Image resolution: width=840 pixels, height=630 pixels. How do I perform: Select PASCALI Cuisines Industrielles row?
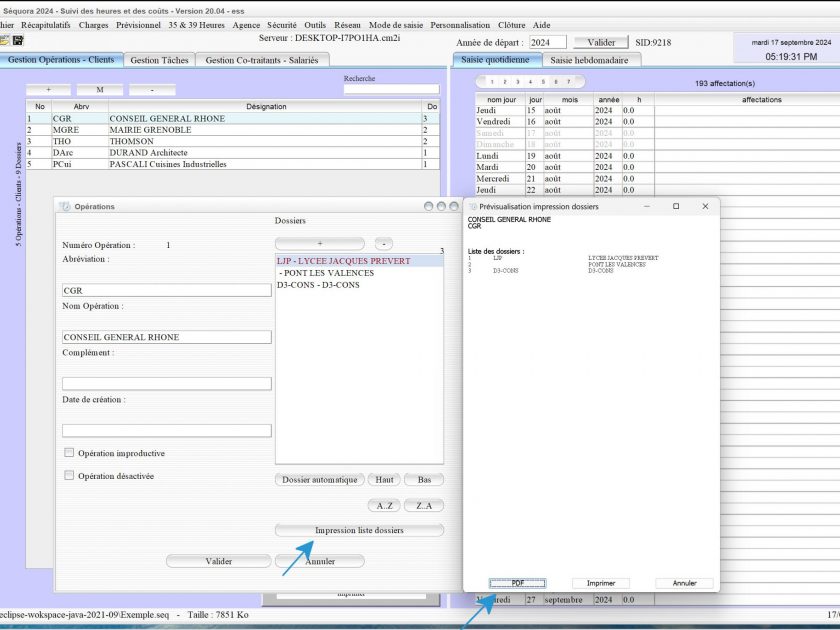point(232,164)
